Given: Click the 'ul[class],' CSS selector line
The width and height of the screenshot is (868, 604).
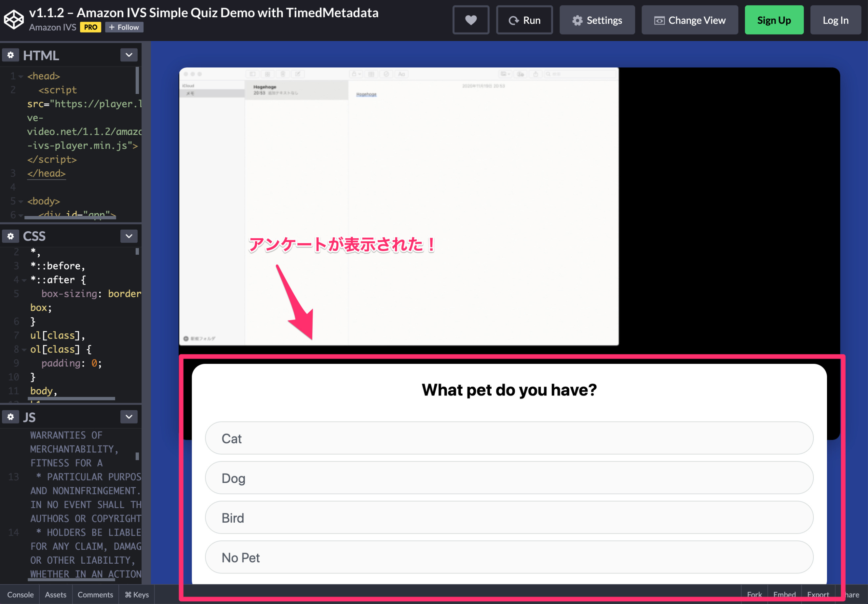Looking at the screenshot, I should click(57, 335).
